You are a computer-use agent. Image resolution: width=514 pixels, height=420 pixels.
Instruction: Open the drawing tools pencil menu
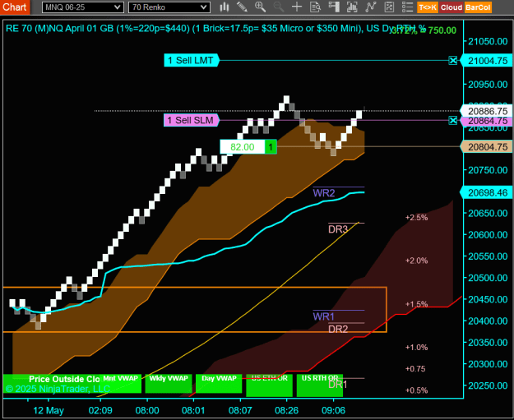[243, 7]
